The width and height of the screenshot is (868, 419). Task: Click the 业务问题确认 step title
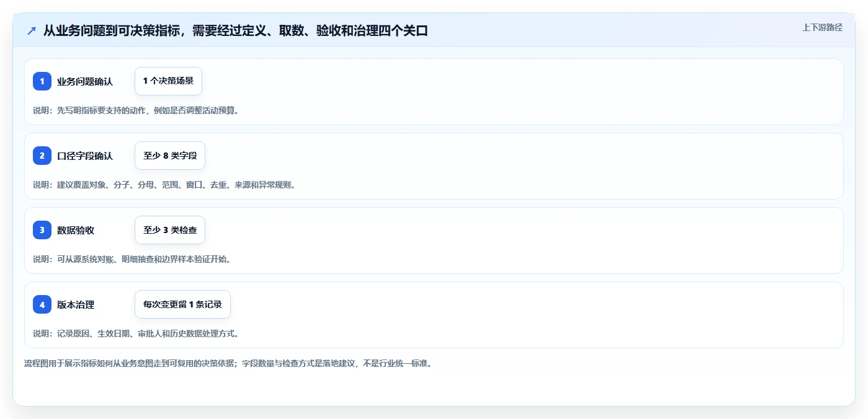coord(85,81)
